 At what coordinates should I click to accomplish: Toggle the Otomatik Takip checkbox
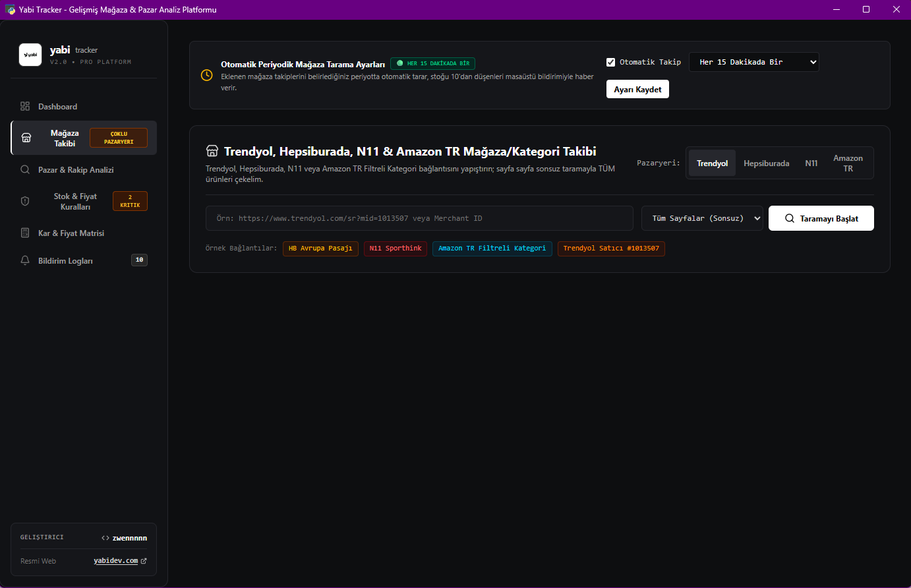[610, 62]
